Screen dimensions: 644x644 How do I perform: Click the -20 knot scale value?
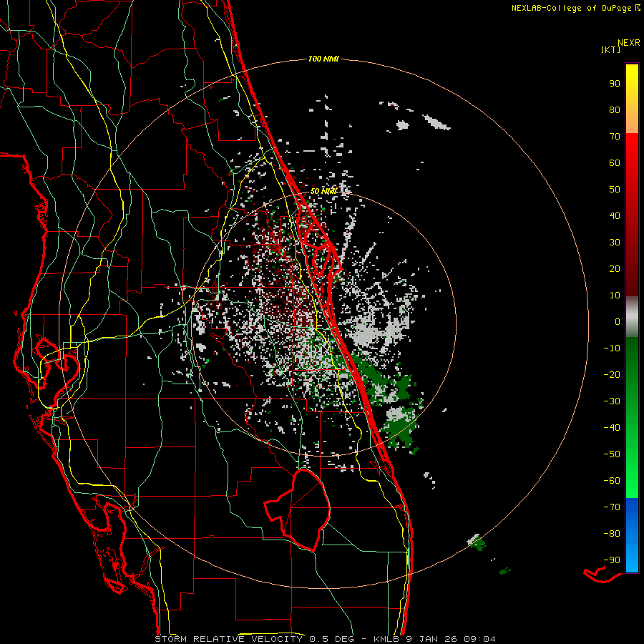612,374
